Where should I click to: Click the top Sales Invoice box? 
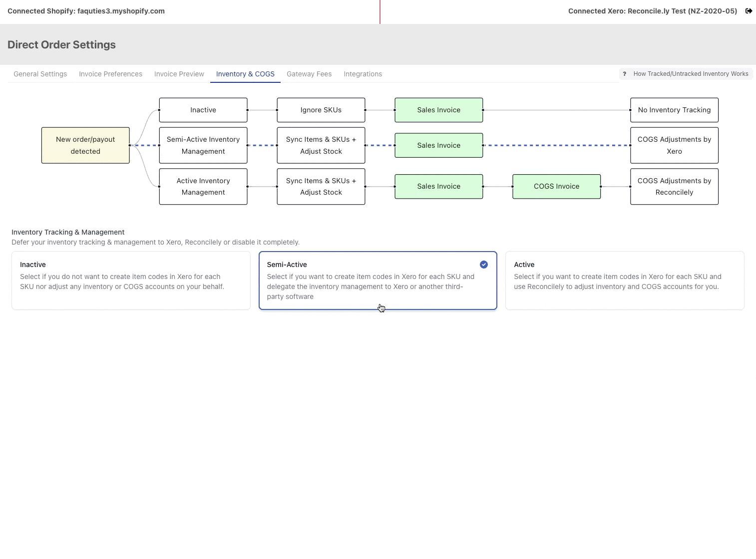tap(438, 110)
